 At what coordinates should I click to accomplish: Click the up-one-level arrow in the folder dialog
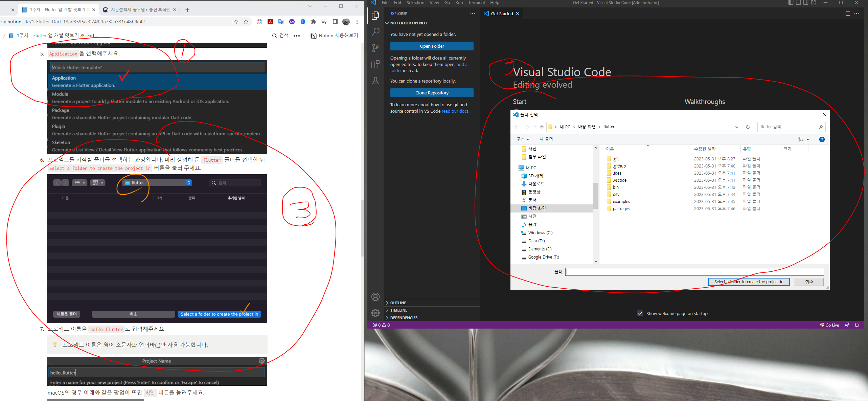(542, 127)
